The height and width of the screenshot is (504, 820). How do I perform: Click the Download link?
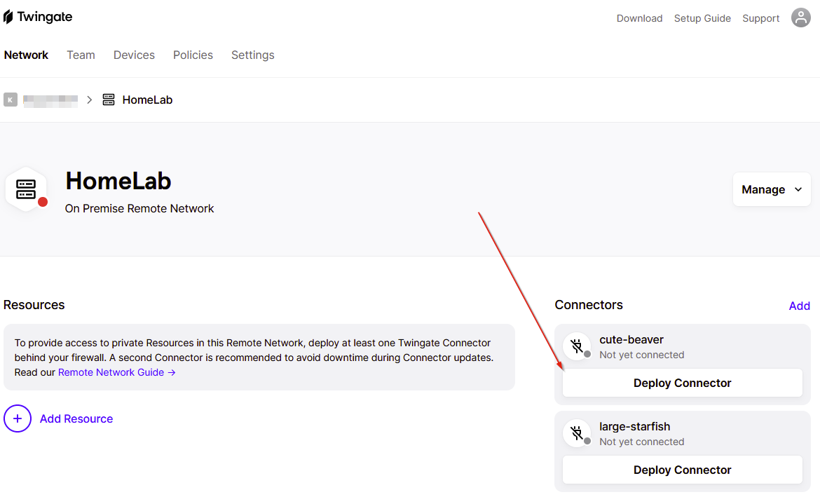click(x=639, y=18)
